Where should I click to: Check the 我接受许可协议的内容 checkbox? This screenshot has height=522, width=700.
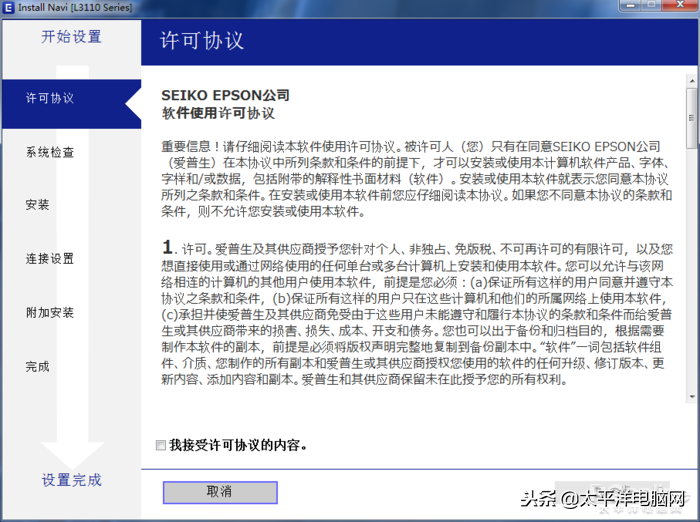[161, 445]
